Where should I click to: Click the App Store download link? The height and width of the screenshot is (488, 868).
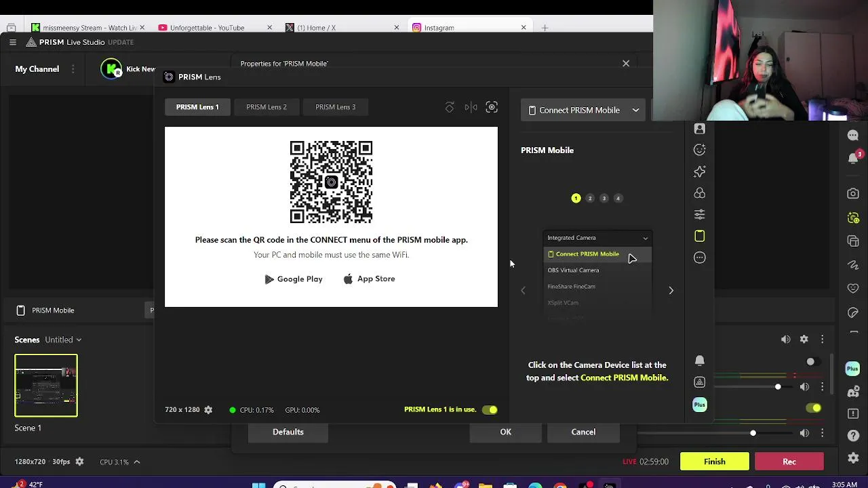tap(370, 279)
